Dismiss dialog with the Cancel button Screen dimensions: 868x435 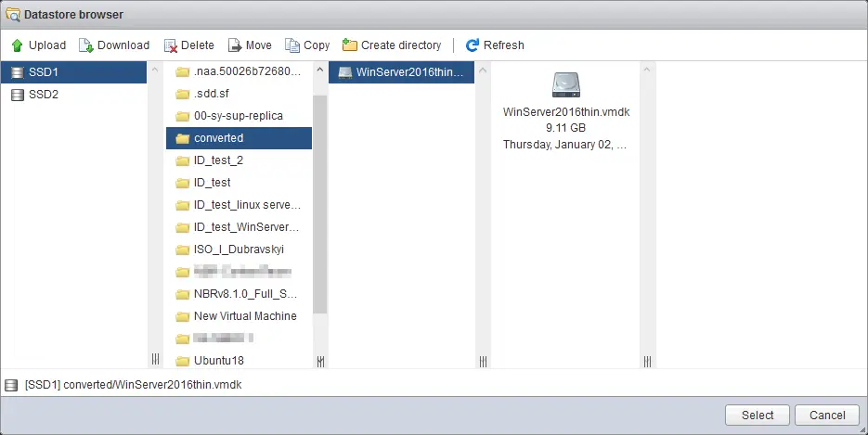pos(827,416)
